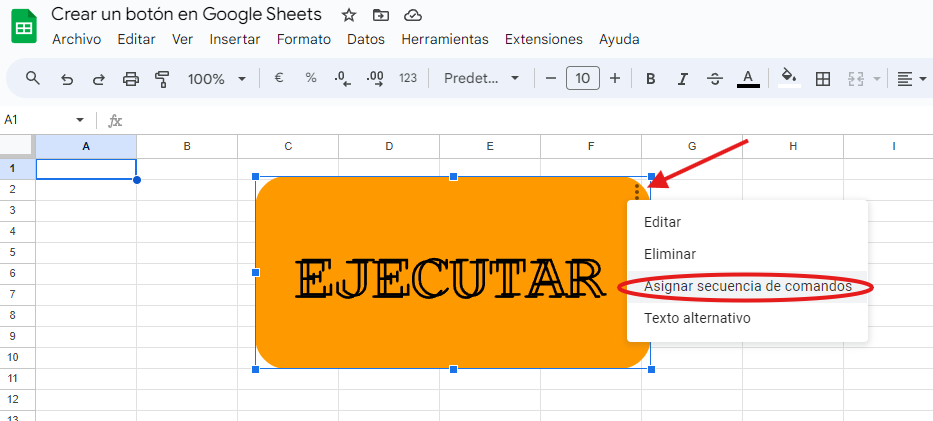The height and width of the screenshot is (421, 933).
Task: Open the text color picker
Action: pos(749,78)
